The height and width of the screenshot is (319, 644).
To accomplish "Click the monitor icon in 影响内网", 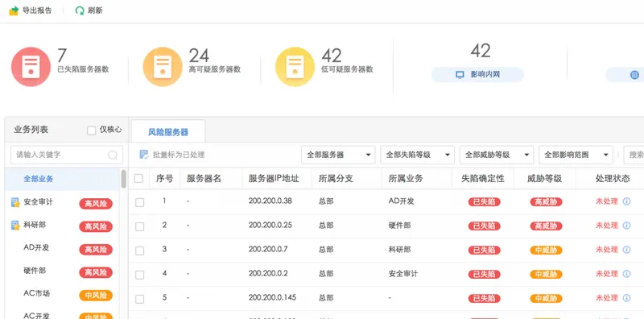I will 460,75.
